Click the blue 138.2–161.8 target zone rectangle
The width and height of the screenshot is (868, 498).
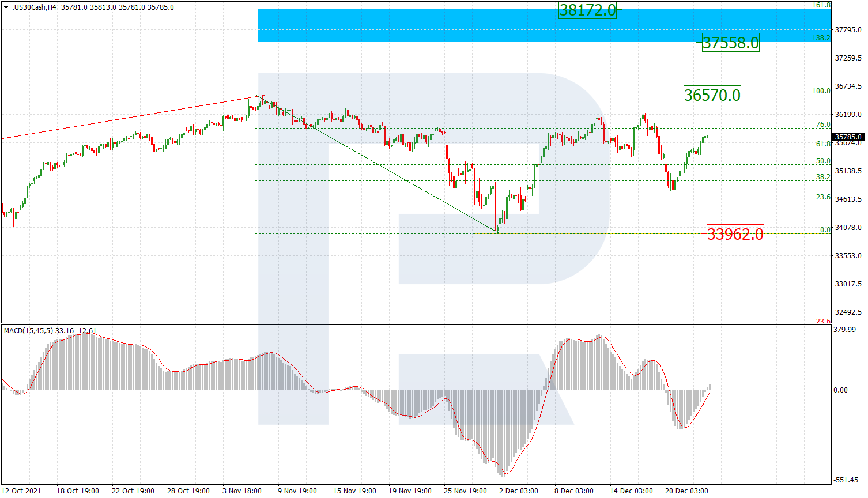click(x=544, y=25)
